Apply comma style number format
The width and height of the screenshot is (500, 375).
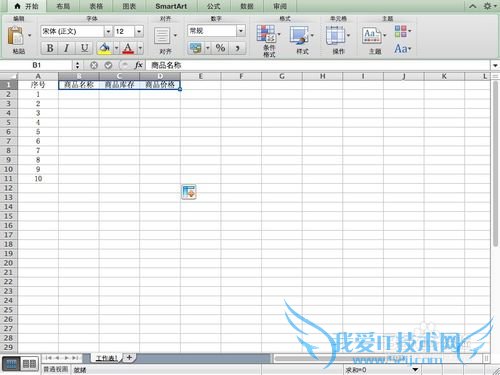coord(237,48)
